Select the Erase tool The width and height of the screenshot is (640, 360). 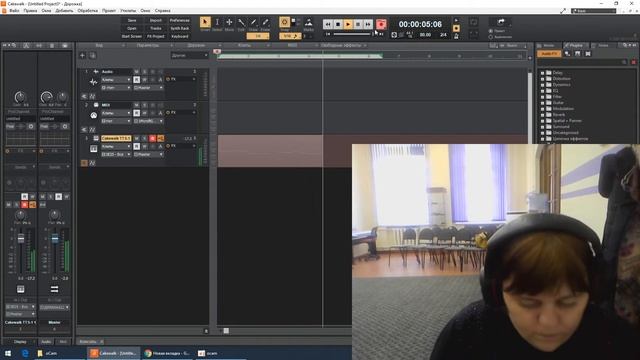pos(265,22)
